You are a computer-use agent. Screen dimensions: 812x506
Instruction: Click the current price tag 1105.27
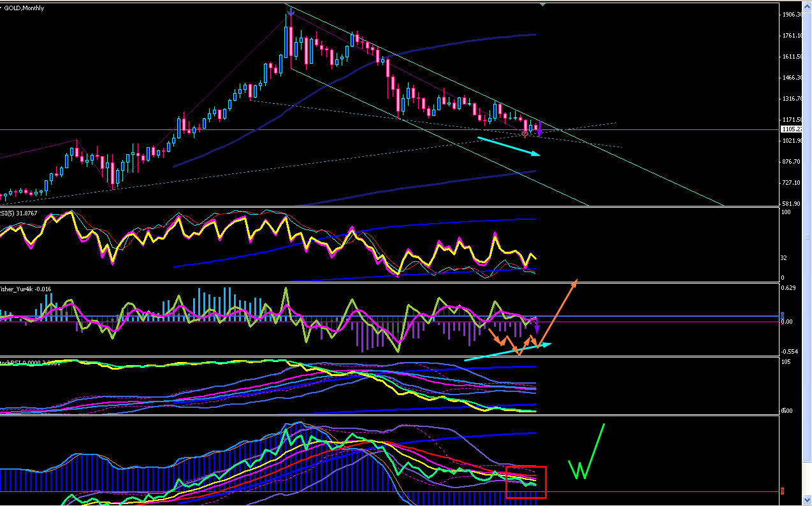tap(790, 129)
